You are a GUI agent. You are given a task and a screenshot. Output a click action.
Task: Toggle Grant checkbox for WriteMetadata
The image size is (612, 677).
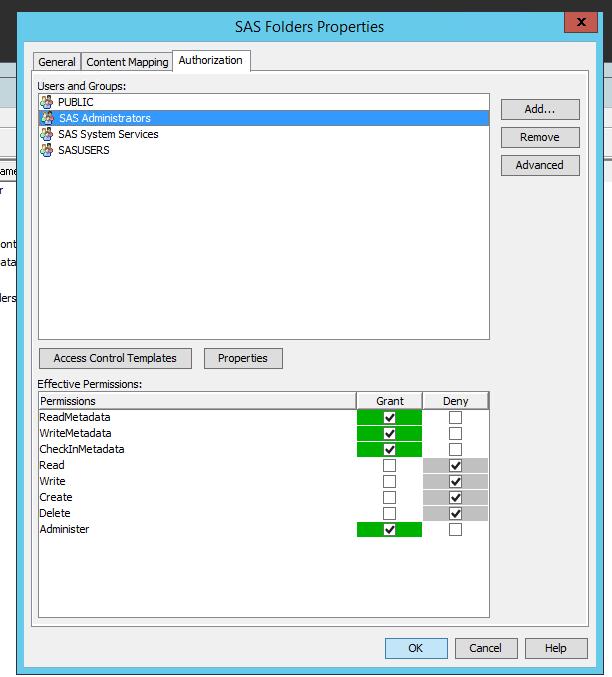coord(390,433)
